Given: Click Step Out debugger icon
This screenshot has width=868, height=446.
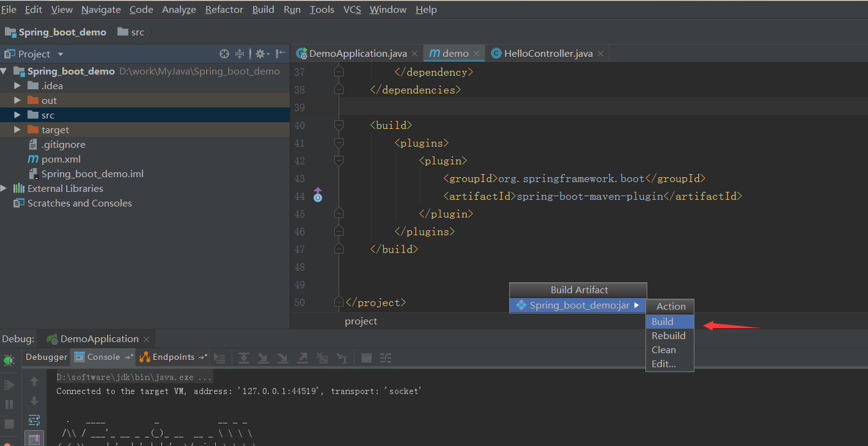Looking at the screenshot, I should pyautogui.click(x=302, y=358).
